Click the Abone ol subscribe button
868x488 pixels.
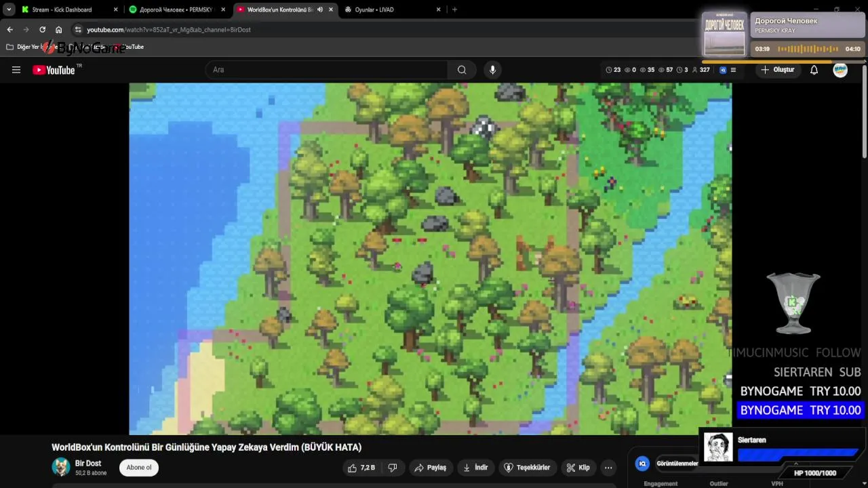click(x=139, y=468)
